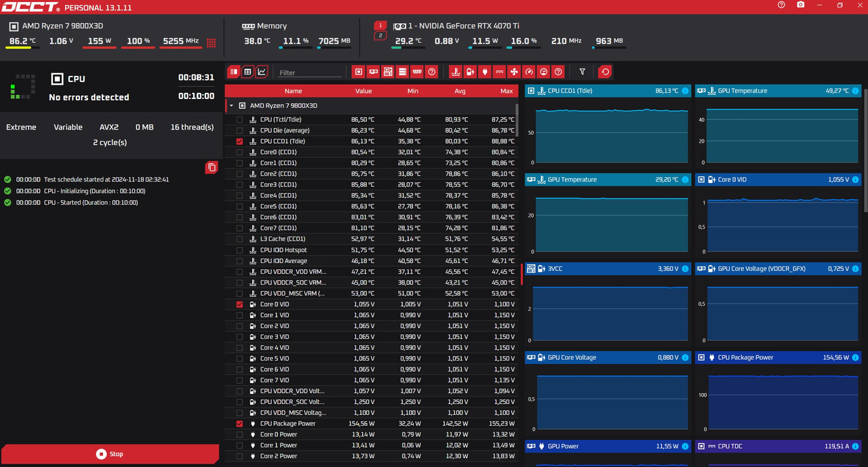Image resolution: width=868 pixels, height=467 pixels.
Task: Click the 'AVX2' instruction set label
Action: pyautogui.click(x=109, y=127)
